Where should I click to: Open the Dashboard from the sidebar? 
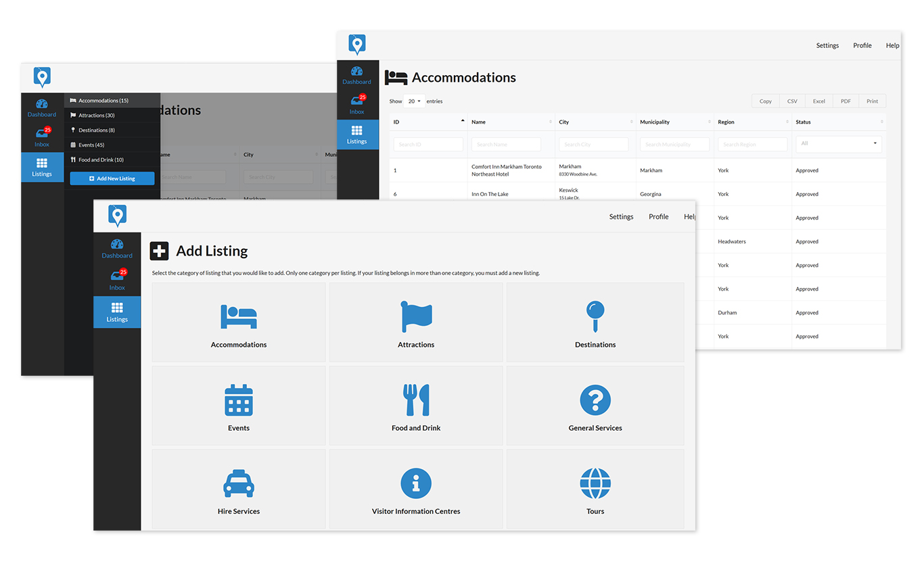(116, 249)
